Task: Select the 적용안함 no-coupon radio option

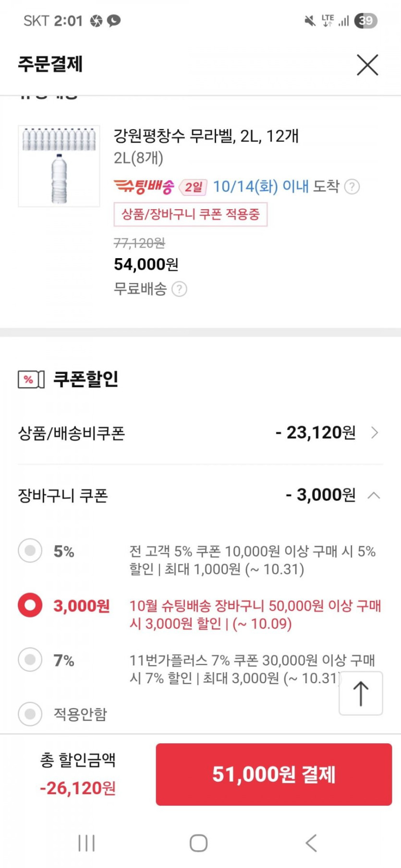Action: tap(30, 714)
